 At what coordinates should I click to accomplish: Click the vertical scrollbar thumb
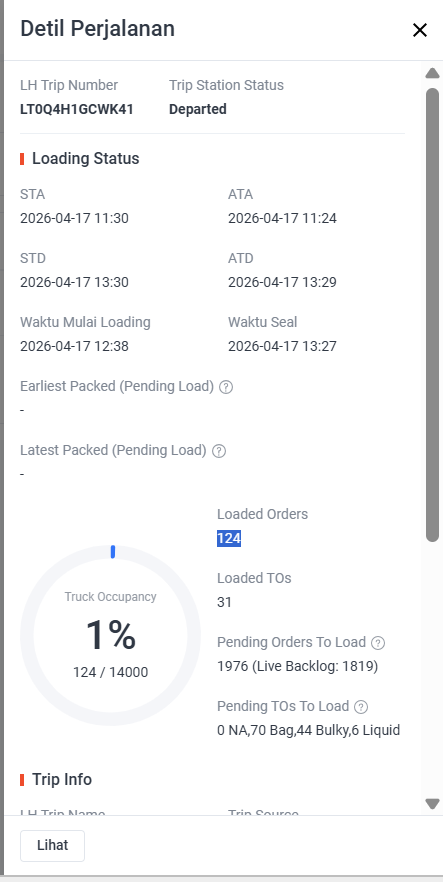(432, 315)
